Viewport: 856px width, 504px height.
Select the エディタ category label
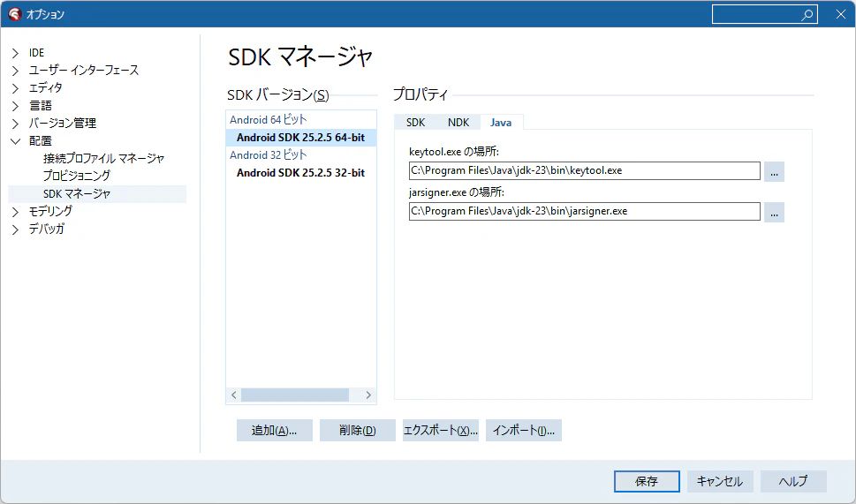[x=45, y=87]
